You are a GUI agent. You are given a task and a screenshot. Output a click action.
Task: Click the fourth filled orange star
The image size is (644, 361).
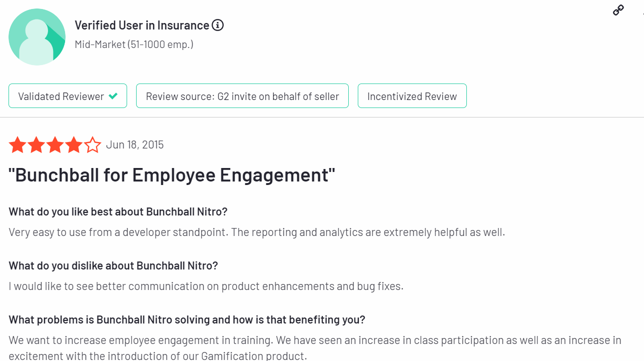tap(74, 145)
